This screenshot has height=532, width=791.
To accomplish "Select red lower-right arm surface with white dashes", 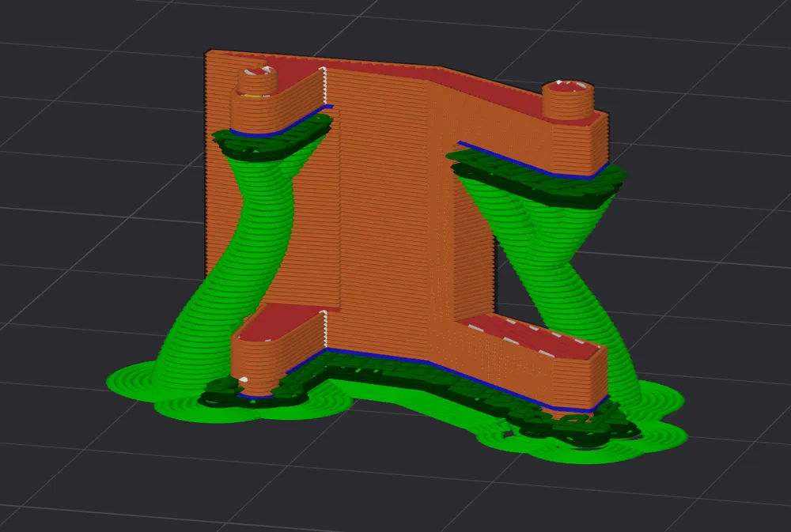I will tap(530, 335).
